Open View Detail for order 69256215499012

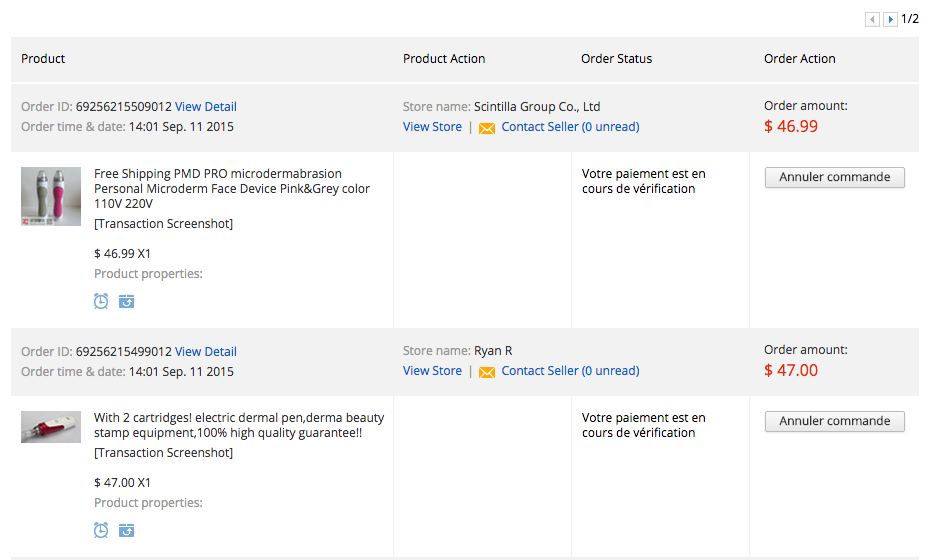(205, 352)
